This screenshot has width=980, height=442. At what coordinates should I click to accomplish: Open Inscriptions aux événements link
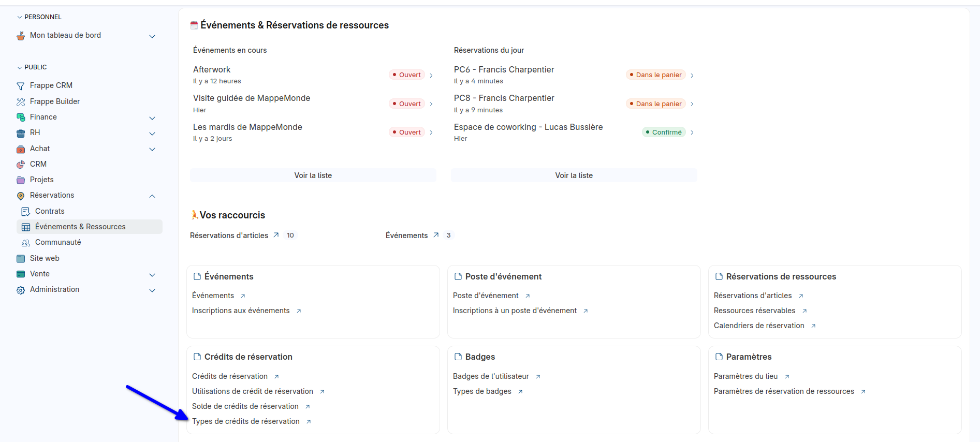point(241,311)
